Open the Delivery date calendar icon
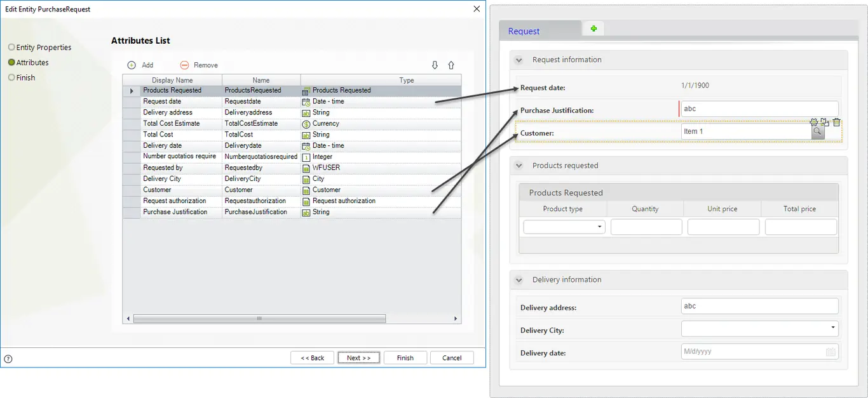The width and height of the screenshot is (868, 398). tap(830, 352)
